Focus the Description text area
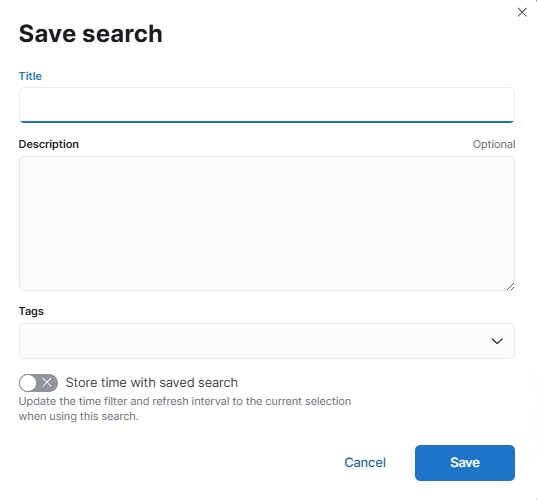This screenshot has height=500, width=537. (x=267, y=223)
